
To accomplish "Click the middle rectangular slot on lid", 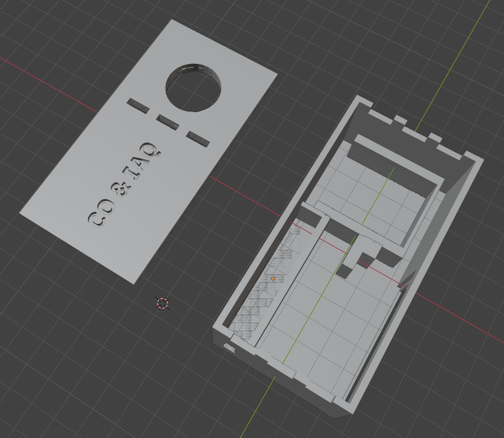I will point(167,122).
